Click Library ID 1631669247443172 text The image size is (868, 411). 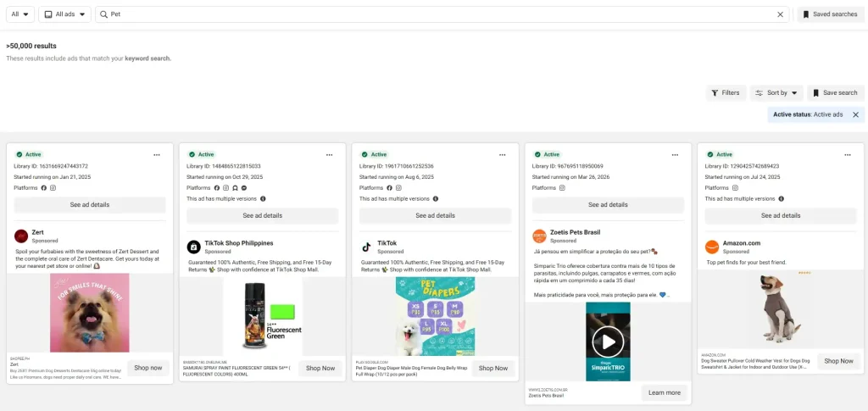coord(51,166)
